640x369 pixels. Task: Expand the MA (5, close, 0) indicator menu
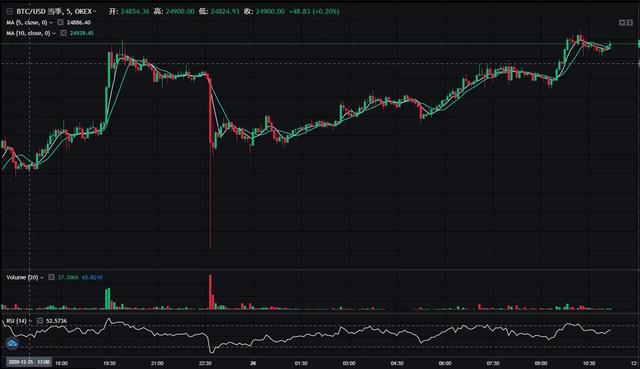click(x=51, y=22)
